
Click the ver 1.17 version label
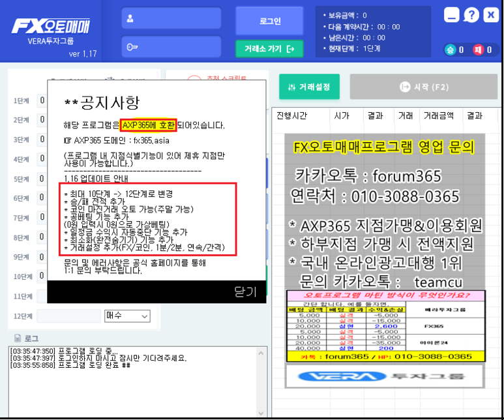pyautogui.click(x=83, y=53)
